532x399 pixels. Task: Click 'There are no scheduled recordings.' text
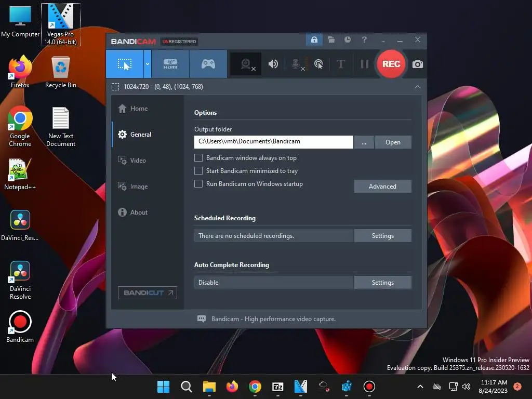click(246, 236)
